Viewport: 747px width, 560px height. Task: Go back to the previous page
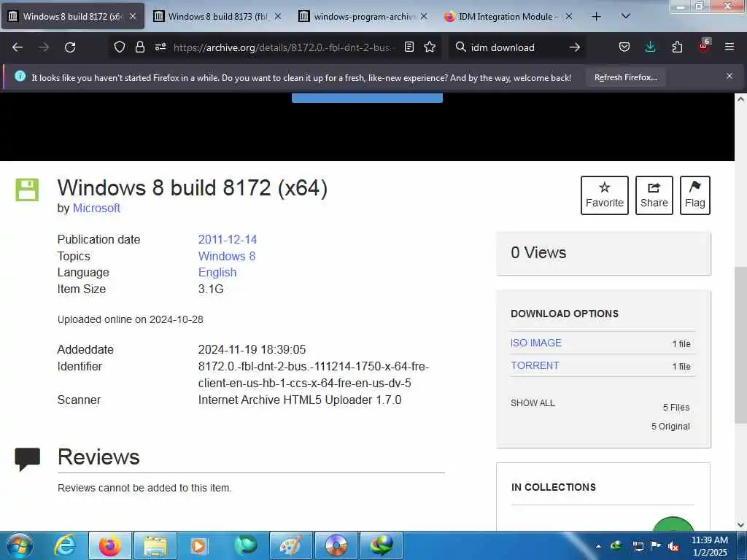pos(18,47)
